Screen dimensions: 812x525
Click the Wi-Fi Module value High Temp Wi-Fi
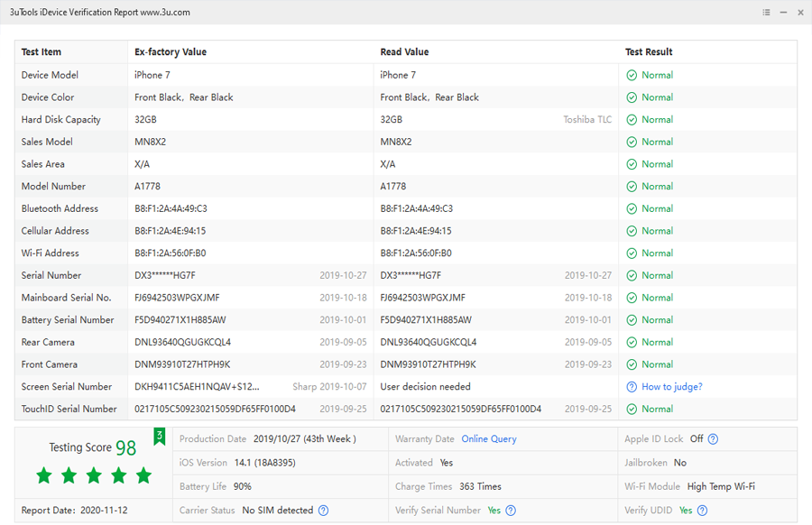pyautogui.click(x=721, y=487)
